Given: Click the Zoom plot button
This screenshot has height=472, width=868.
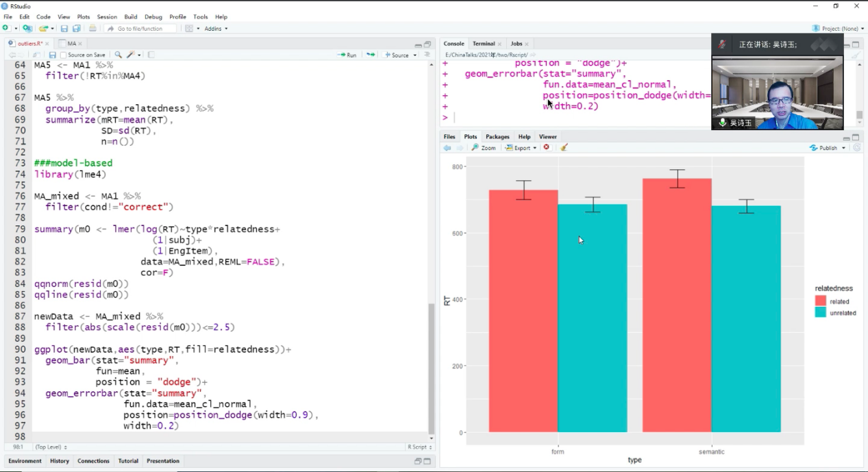Looking at the screenshot, I should pyautogui.click(x=484, y=147).
